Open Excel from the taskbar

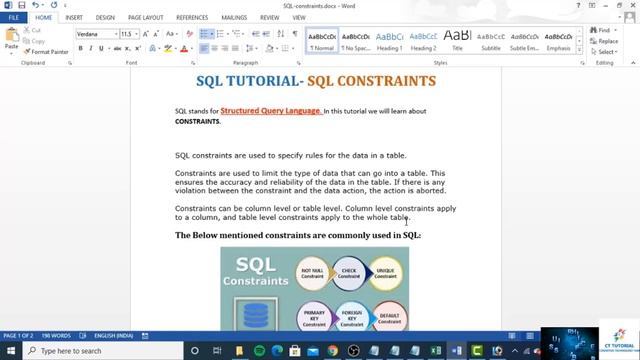click(436, 351)
